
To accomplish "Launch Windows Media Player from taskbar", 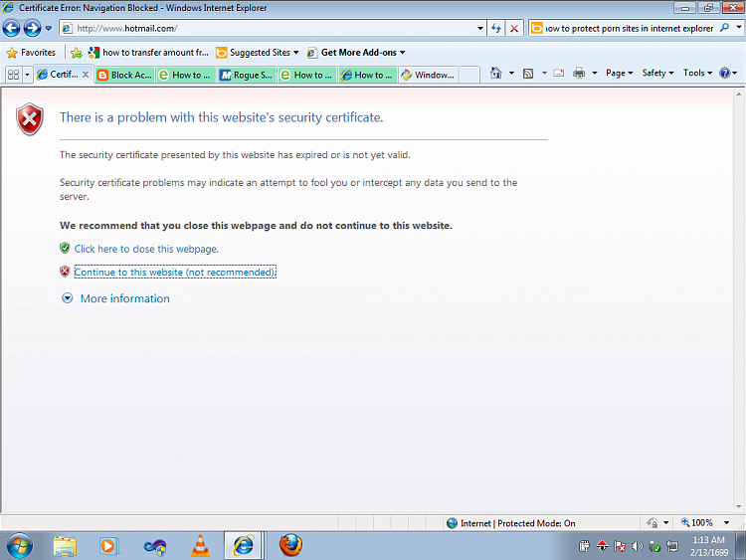I will click(x=108, y=546).
